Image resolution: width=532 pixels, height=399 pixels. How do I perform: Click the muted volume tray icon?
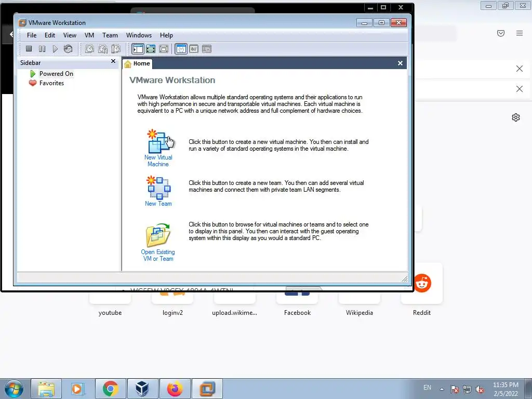tap(480, 390)
